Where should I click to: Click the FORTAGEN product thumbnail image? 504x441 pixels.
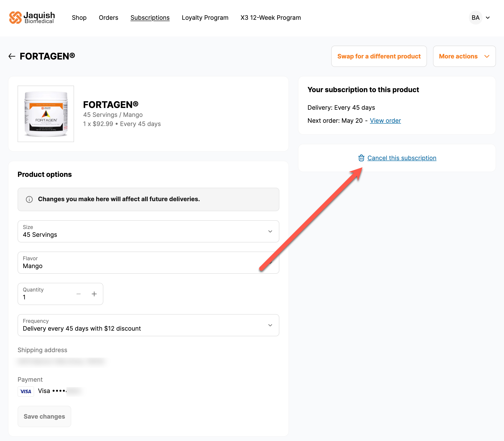click(x=46, y=114)
